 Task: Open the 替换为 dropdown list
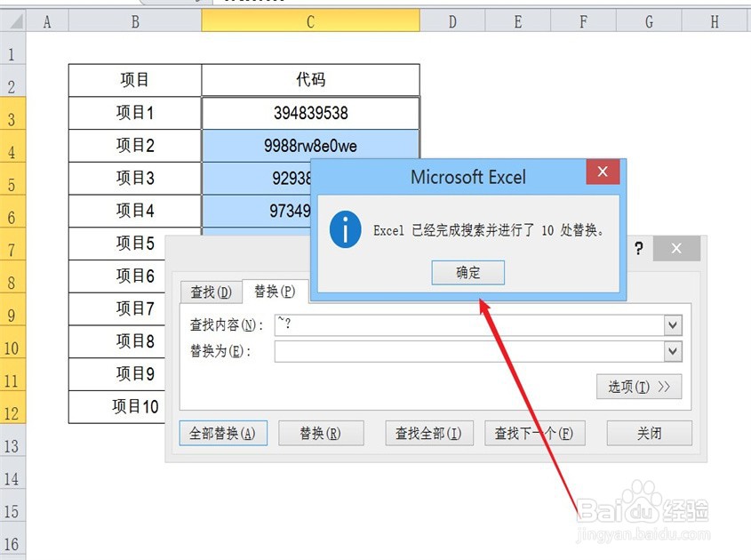[674, 351]
